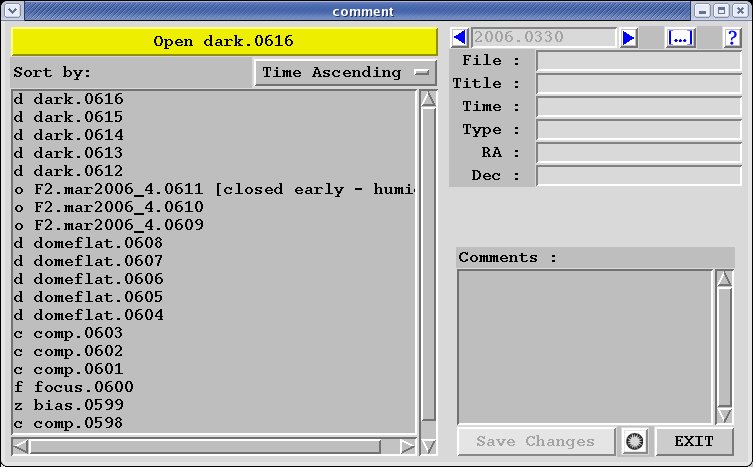Click the question mark help button
This screenshot has width=753, height=467.
point(732,38)
